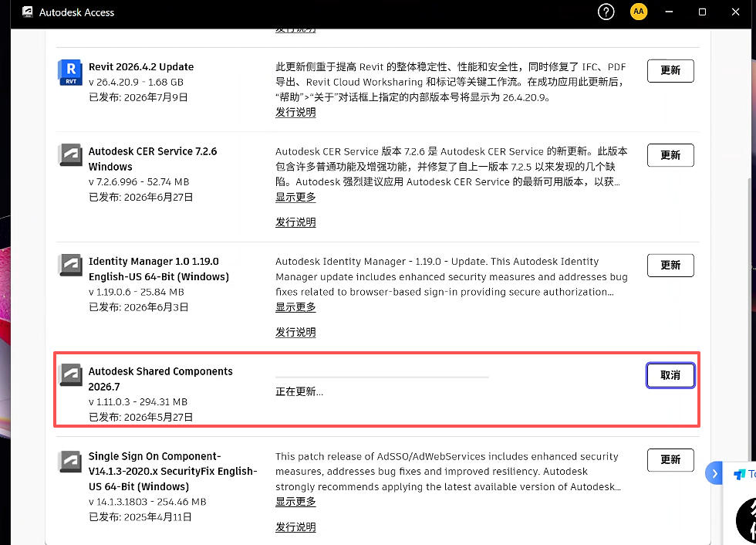The image size is (756, 545).
Task: Update Autodesk CER Service 7.2.6
Action: (x=670, y=155)
